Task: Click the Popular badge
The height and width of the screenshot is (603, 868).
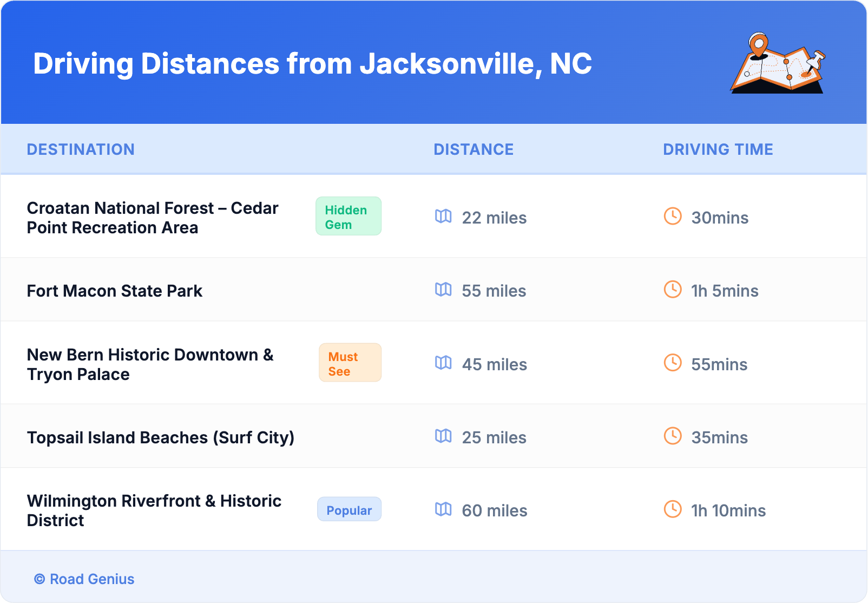Action: pos(349,510)
